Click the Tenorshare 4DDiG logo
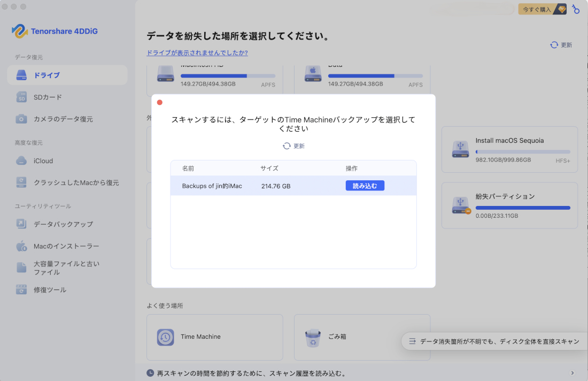The image size is (588, 381). point(55,31)
